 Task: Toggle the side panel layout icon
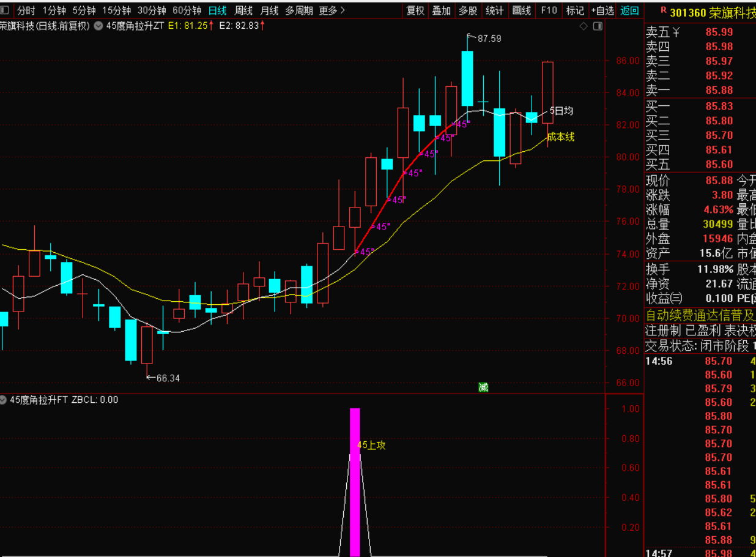tap(598, 26)
